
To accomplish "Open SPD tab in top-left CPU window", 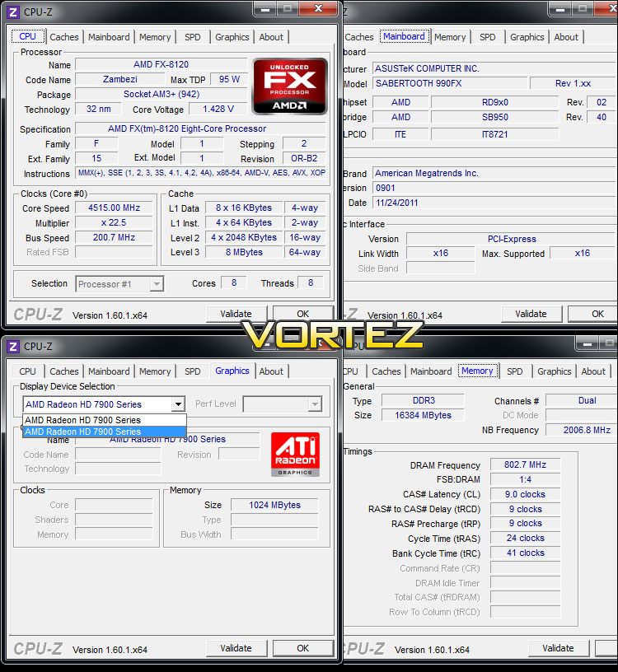I will point(193,37).
